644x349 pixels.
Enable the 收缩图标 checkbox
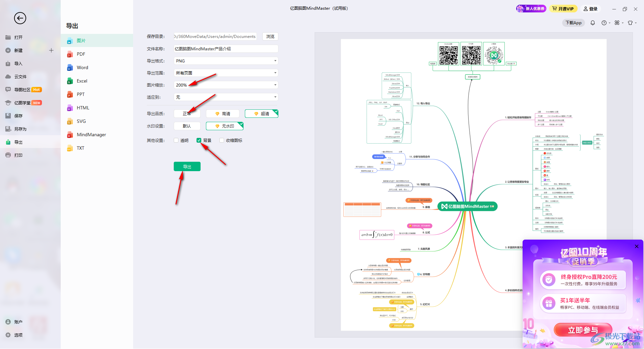click(222, 140)
